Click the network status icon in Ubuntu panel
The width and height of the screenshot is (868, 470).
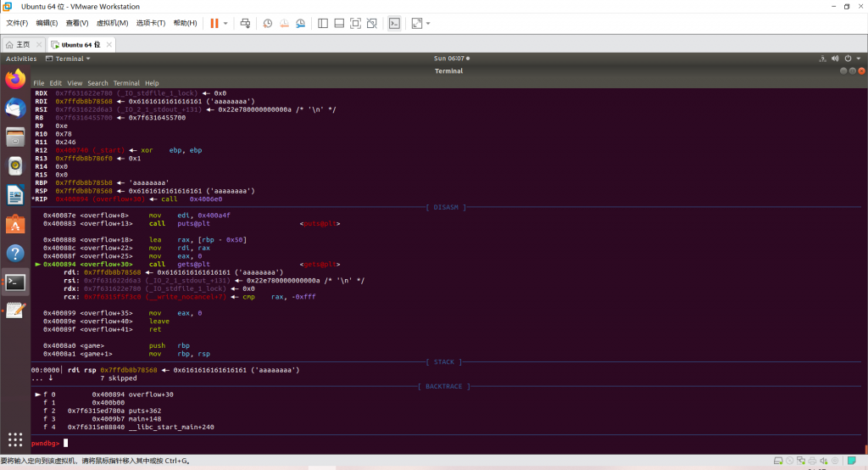coord(822,59)
